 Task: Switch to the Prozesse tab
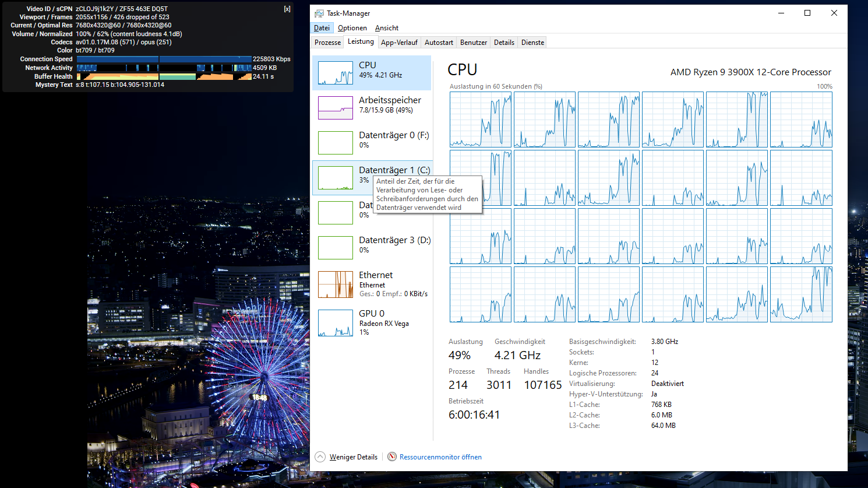tap(327, 43)
